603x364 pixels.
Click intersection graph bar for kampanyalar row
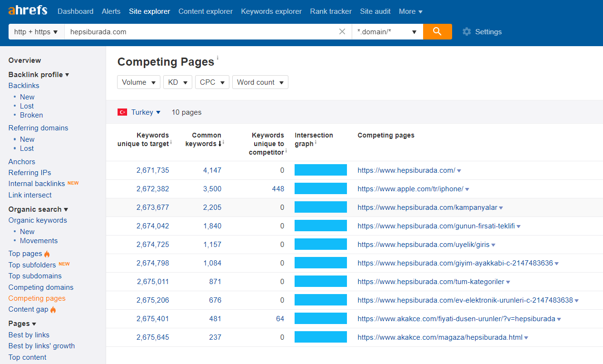[321, 207]
